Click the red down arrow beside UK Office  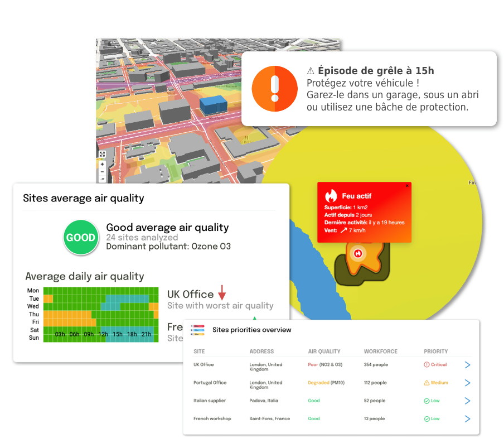pos(222,292)
